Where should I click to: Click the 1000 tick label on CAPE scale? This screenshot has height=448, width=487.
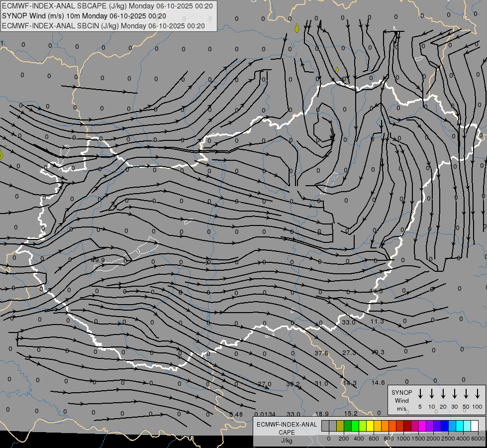point(403,439)
